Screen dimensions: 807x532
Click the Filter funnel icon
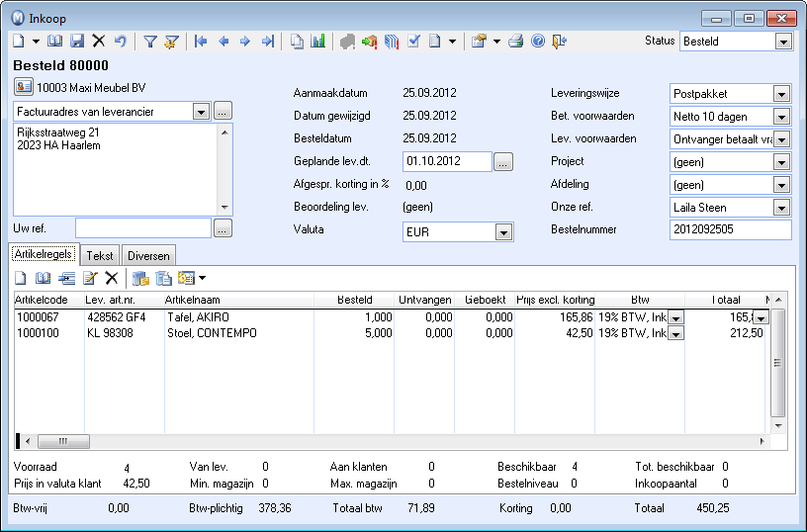pos(150,42)
